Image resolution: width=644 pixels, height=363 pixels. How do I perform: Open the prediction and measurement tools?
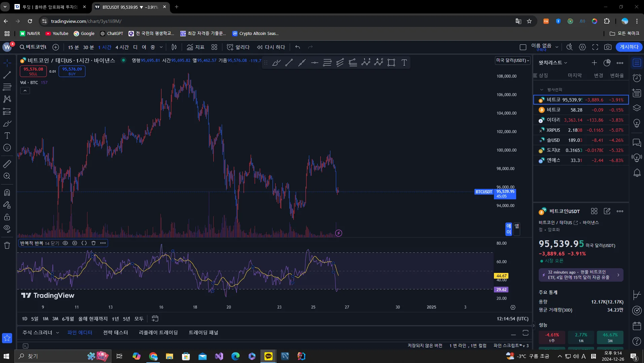[7, 111]
